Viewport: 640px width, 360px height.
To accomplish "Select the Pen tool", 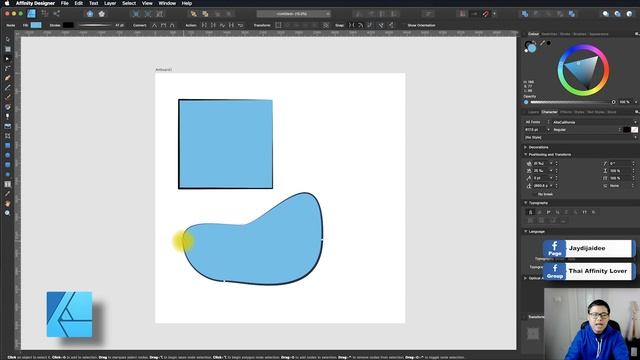I will click(x=7, y=78).
